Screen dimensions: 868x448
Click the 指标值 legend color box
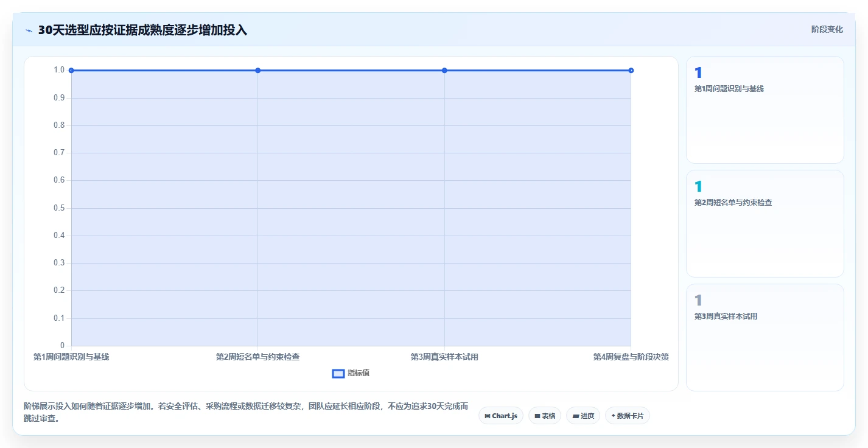tap(338, 374)
